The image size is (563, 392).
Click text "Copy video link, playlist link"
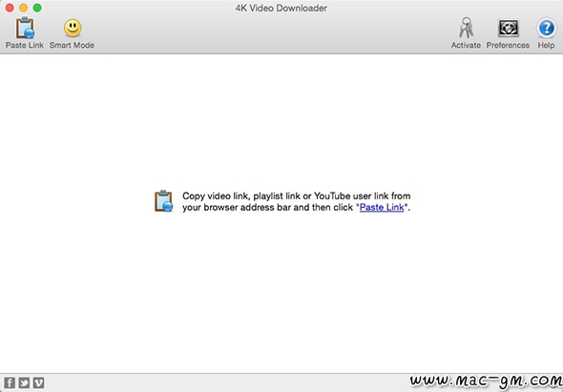[x=240, y=196]
